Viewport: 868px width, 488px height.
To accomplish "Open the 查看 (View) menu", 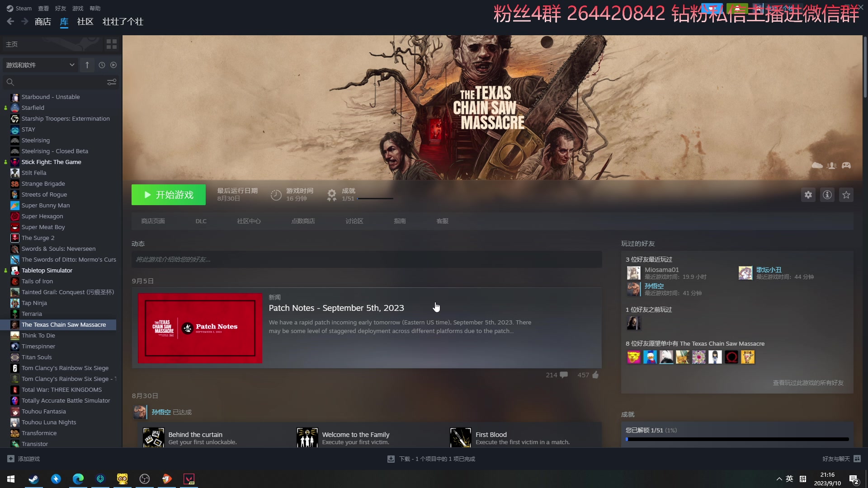I will 43,8.
